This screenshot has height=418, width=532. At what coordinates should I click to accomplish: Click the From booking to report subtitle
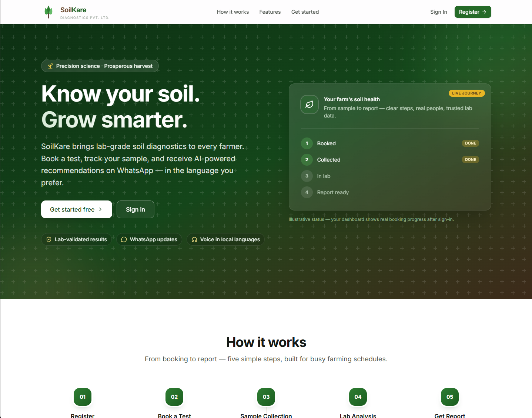pos(266,359)
